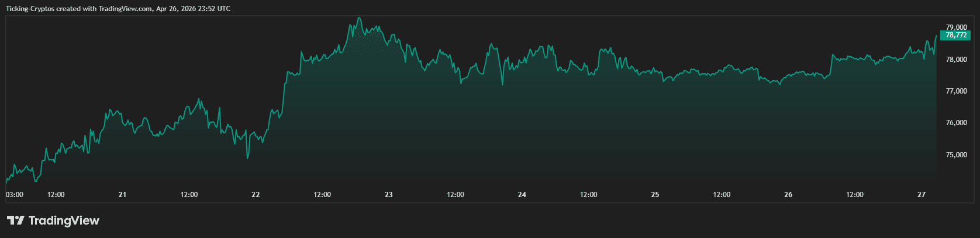The image size is (980, 238).
Task: Open the TradingView wordmark link
Action: click(63, 220)
